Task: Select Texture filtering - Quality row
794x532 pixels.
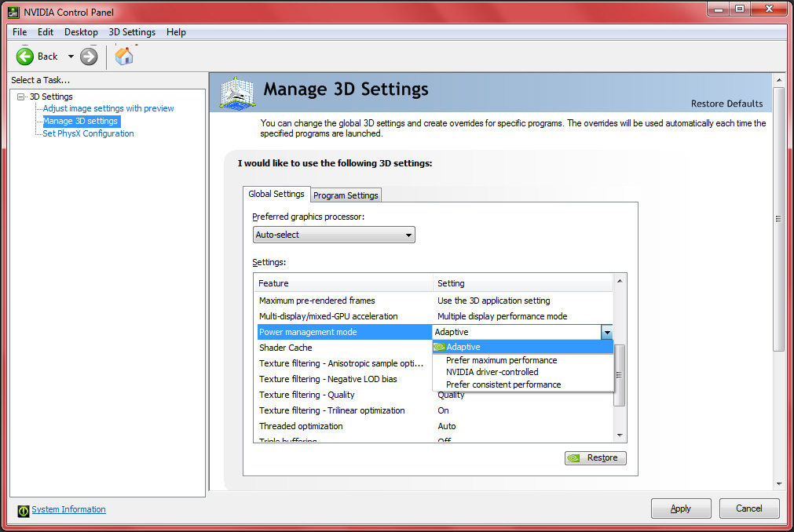Action: pos(434,395)
